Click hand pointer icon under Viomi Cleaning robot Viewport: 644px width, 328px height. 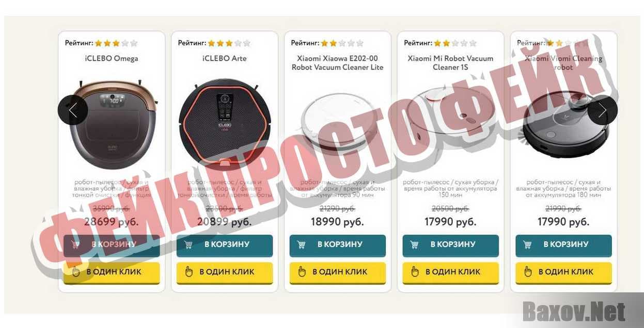coord(528,271)
